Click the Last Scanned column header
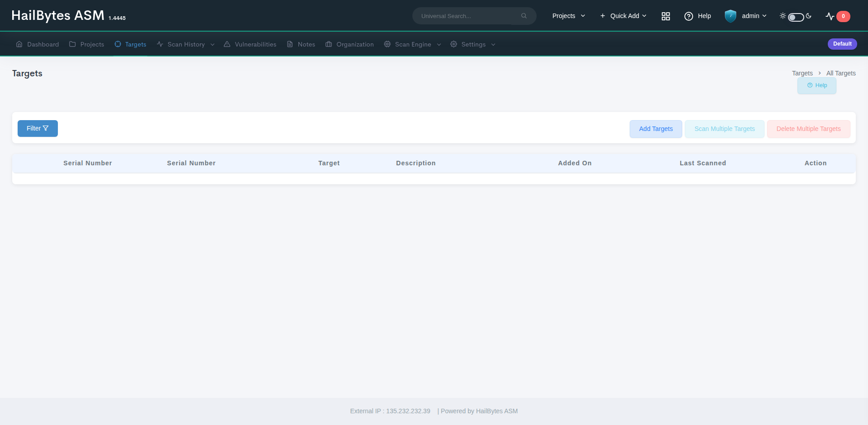 click(703, 163)
